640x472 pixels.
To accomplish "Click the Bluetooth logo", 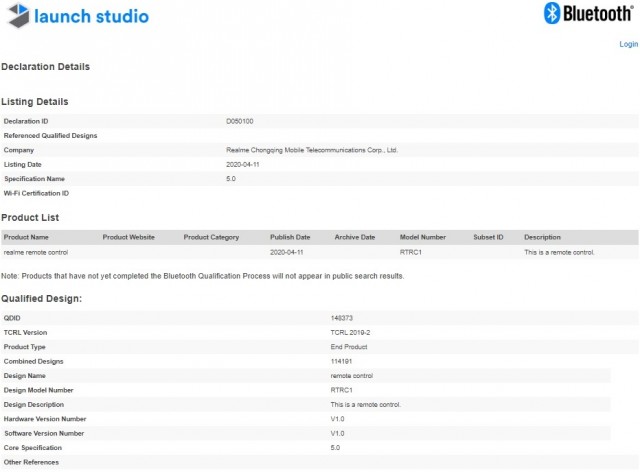I will (588, 13).
